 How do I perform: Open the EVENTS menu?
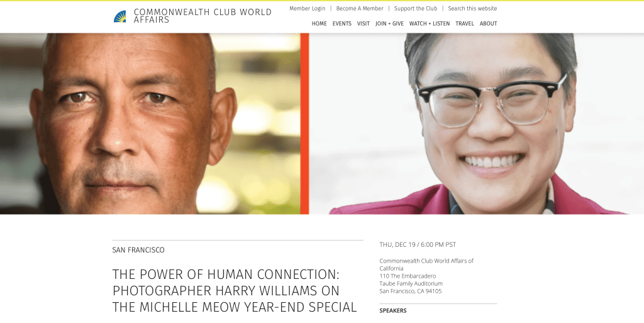(341, 23)
